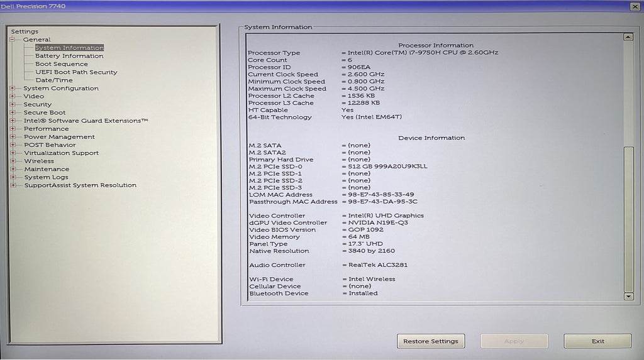Open Date/Time settings
This screenshot has height=360, width=644.
54,80
